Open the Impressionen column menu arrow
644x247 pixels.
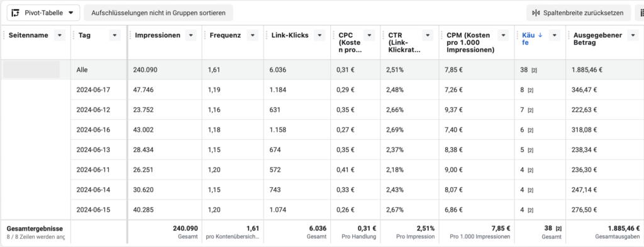coord(191,35)
